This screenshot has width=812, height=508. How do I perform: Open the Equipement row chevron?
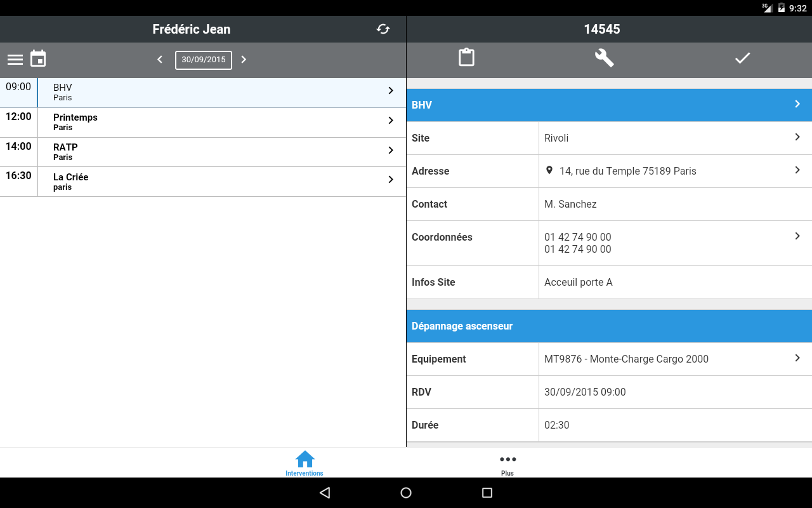point(797,358)
